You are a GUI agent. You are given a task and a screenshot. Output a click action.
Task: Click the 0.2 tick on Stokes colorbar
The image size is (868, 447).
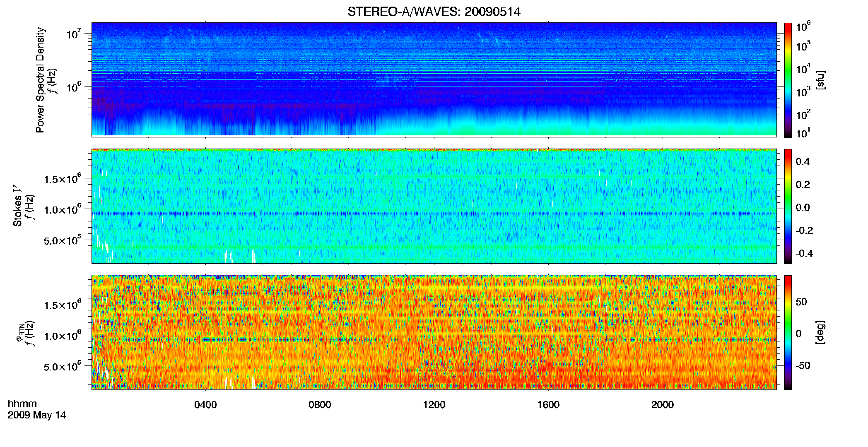point(803,185)
